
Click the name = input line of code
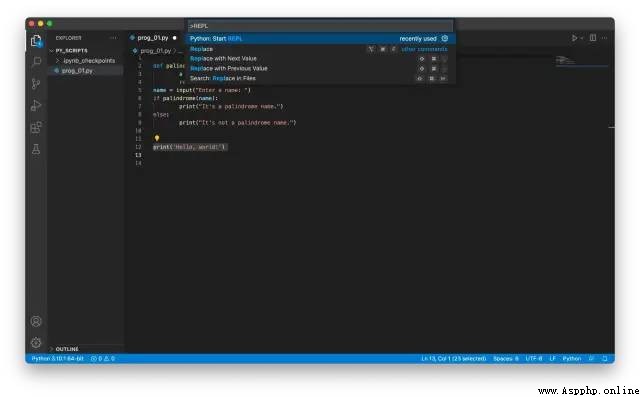[x=202, y=90]
